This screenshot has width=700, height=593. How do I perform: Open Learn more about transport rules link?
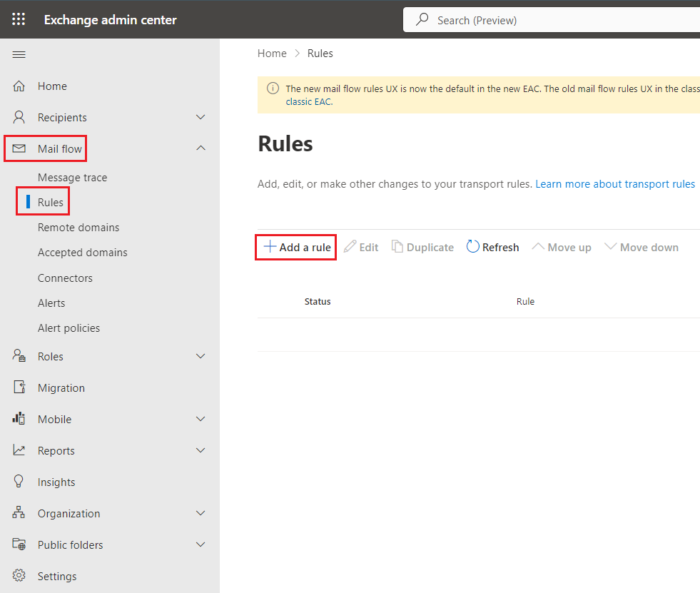click(x=614, y=184)
